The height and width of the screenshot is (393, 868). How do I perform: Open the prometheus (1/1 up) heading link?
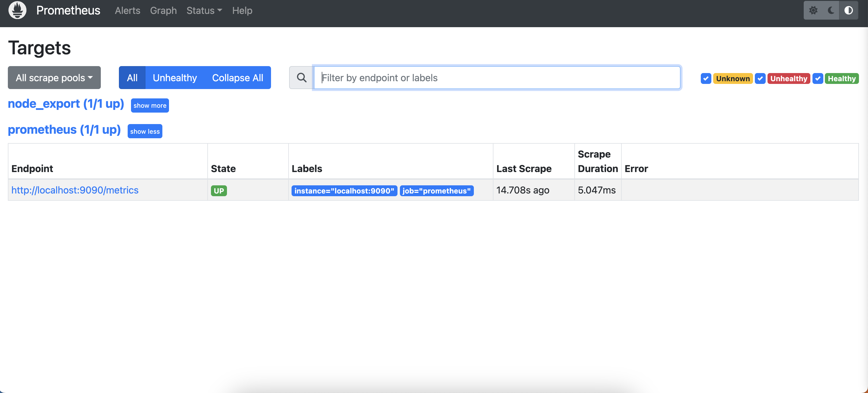(x=64, y=130)
